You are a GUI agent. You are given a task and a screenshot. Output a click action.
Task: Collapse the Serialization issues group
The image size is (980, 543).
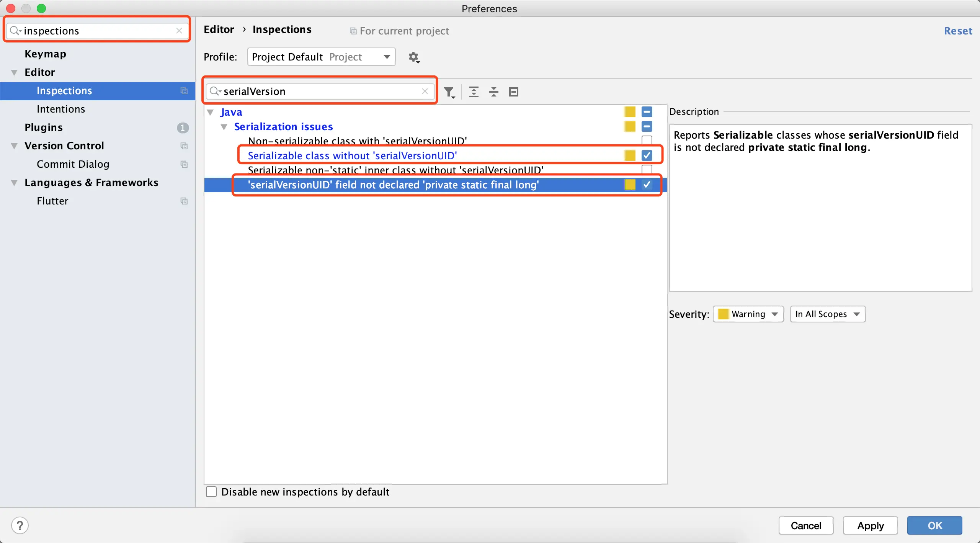click(224, 127)
